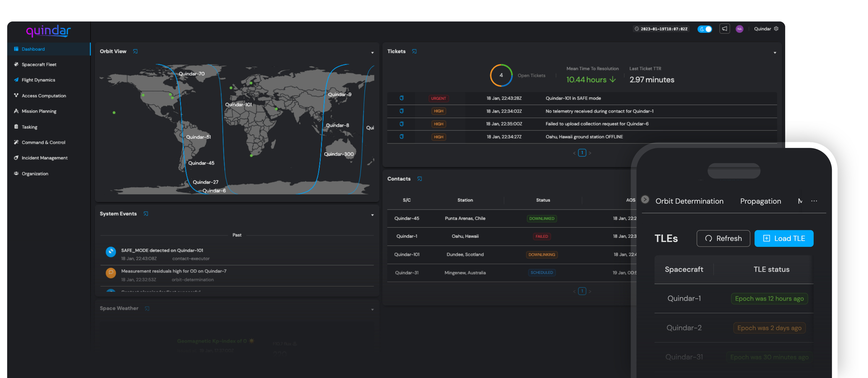Screen dimensions: 868x378
Task: Open the NA user avatar menu
Action: pos(739,29)
